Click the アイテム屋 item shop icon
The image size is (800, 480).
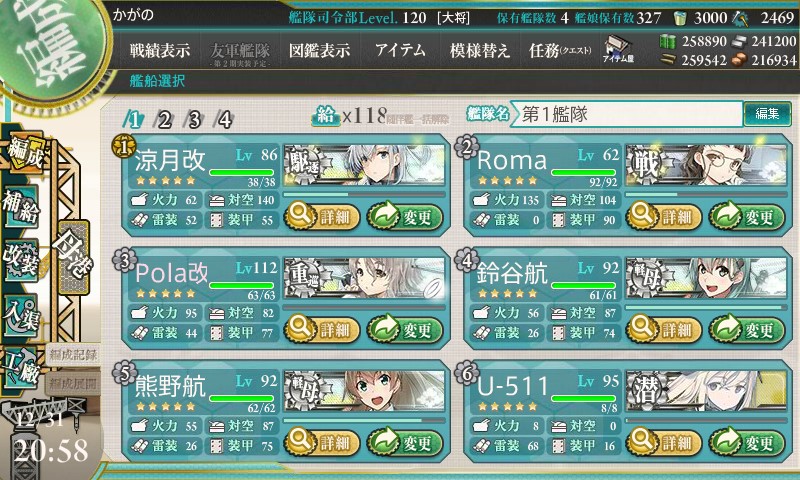tap(618, 49)
